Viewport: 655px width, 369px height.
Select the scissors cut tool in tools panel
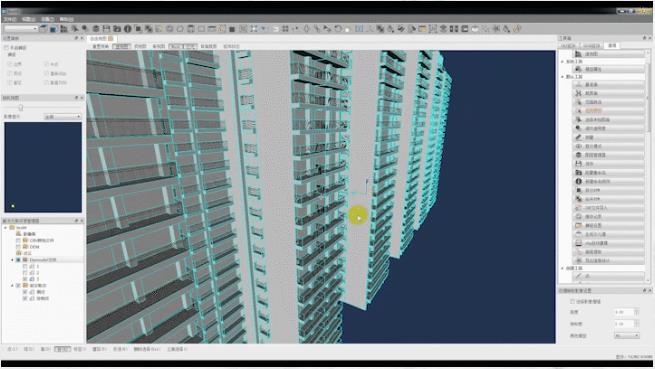click(609, 93)
